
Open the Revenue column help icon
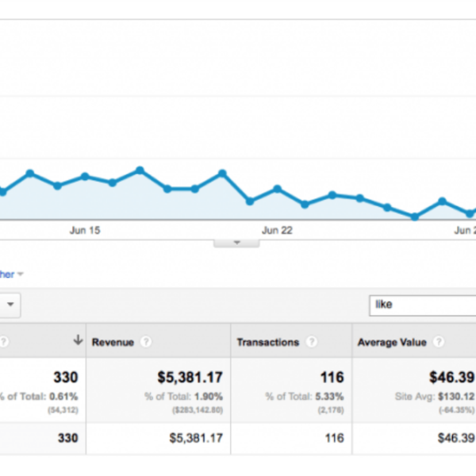pos(146,342)
